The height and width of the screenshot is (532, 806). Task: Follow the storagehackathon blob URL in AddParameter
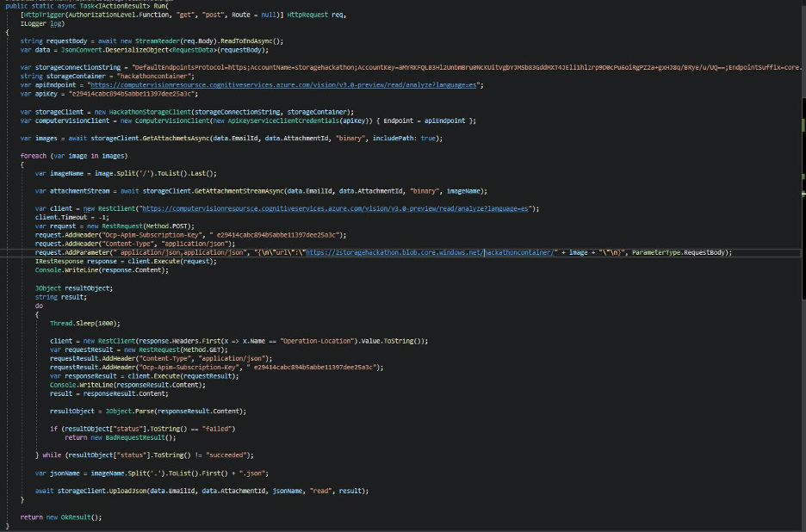tap(431, 252)
